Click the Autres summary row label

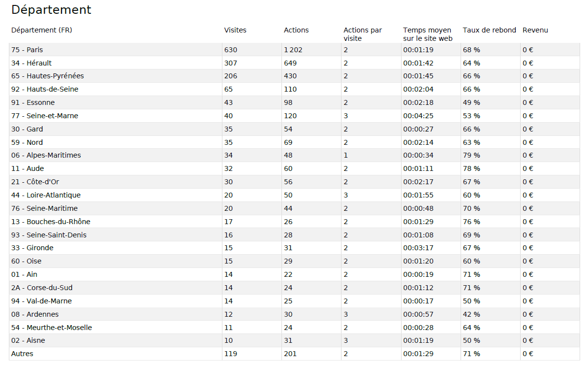pos(22,354)
